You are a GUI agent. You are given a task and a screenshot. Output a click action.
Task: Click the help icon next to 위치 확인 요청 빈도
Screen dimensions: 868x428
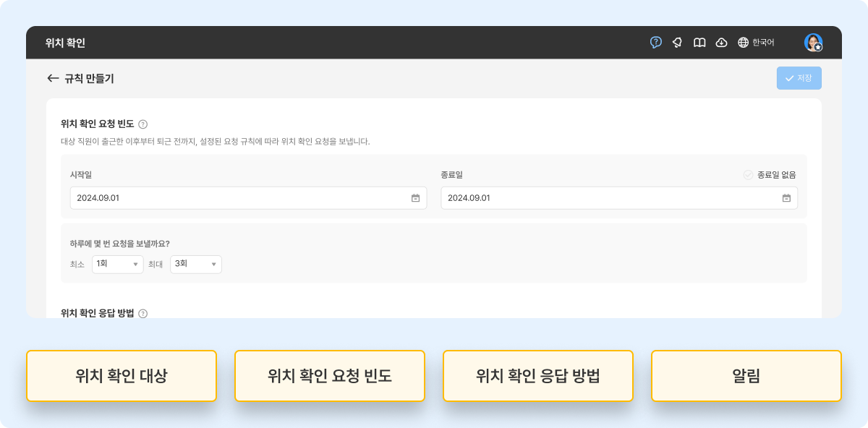coord(142,124)
